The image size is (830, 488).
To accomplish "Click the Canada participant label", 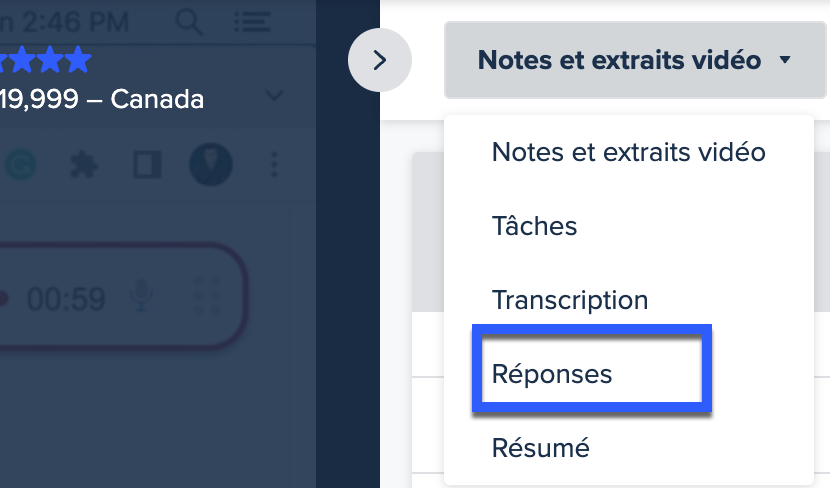I will click(x=157, y=99).
